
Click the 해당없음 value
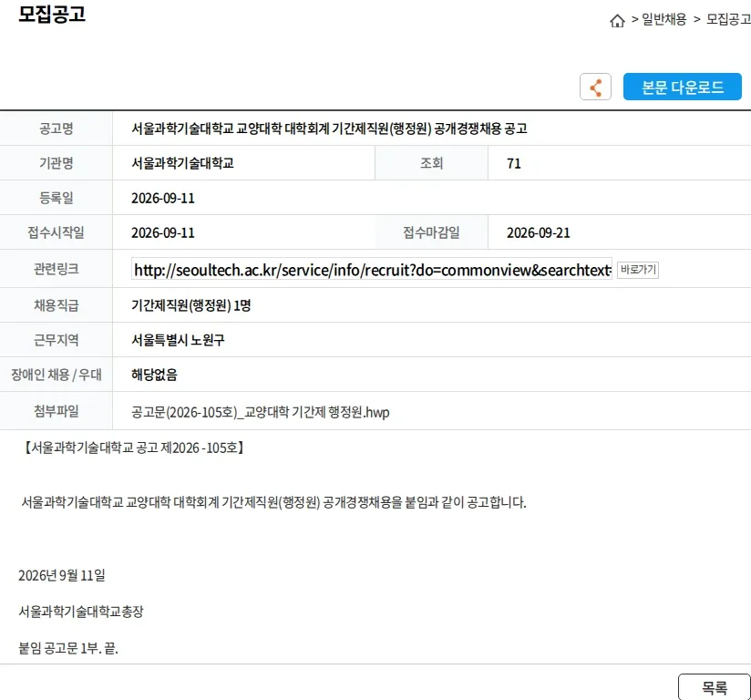[154, 375]
